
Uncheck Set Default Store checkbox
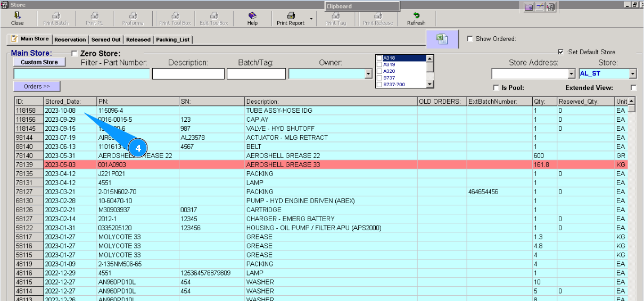coord(561,52)
